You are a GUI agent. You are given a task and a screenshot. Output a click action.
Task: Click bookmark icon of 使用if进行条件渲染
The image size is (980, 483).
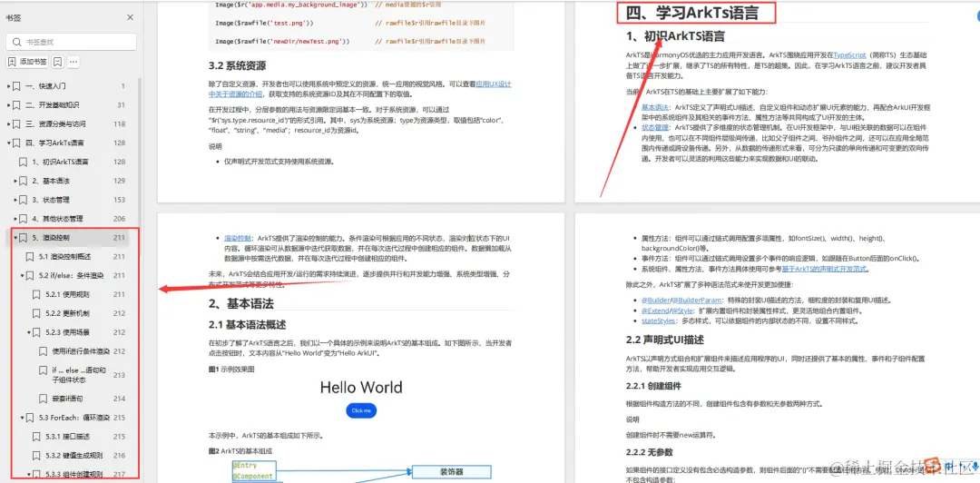coord(44,351)
